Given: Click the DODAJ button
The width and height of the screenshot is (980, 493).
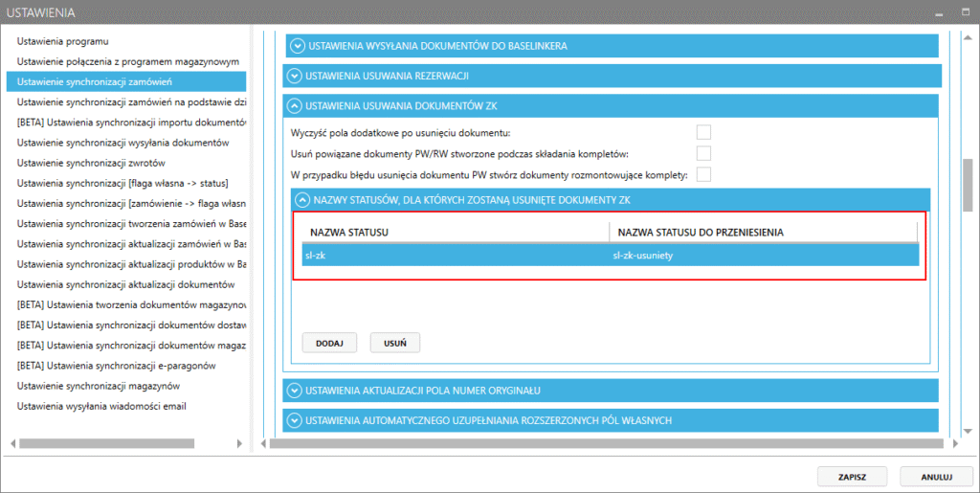Looking at the screenshot, I should [x=329, y=342].
